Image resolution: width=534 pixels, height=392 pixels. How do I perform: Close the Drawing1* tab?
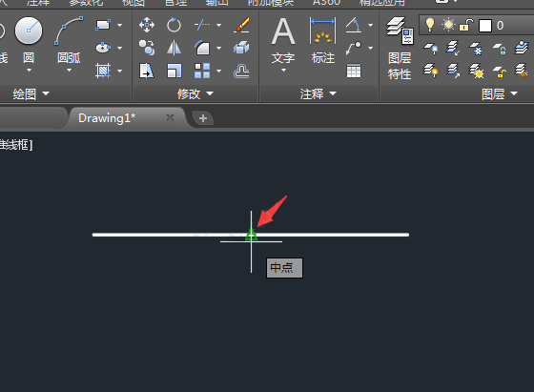pyautogui.click(x=170, y=118)
